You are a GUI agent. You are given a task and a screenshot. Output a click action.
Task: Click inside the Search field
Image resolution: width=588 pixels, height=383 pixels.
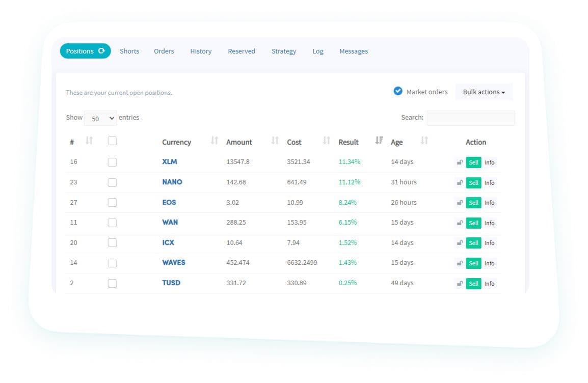(x=470, y=118)
